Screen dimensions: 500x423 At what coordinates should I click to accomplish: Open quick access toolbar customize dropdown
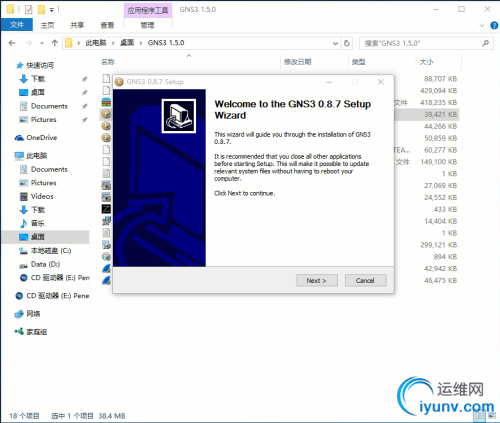(52, 10)
